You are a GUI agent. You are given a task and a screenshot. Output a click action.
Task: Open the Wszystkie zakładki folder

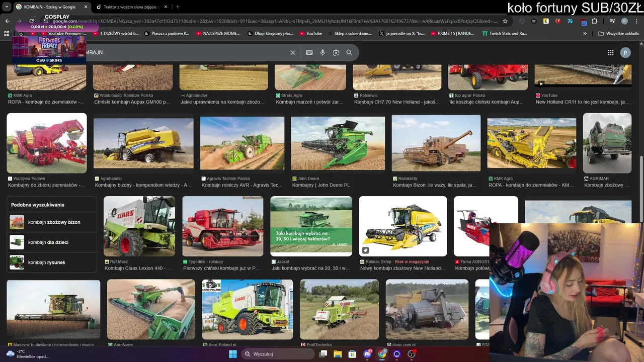point(619,34)
